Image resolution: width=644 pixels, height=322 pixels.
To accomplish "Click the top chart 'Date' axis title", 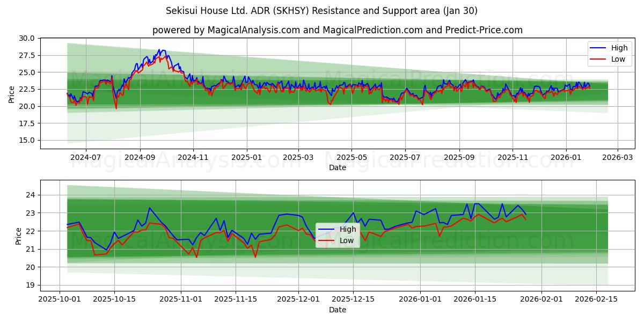I will [x=338, y=168].
